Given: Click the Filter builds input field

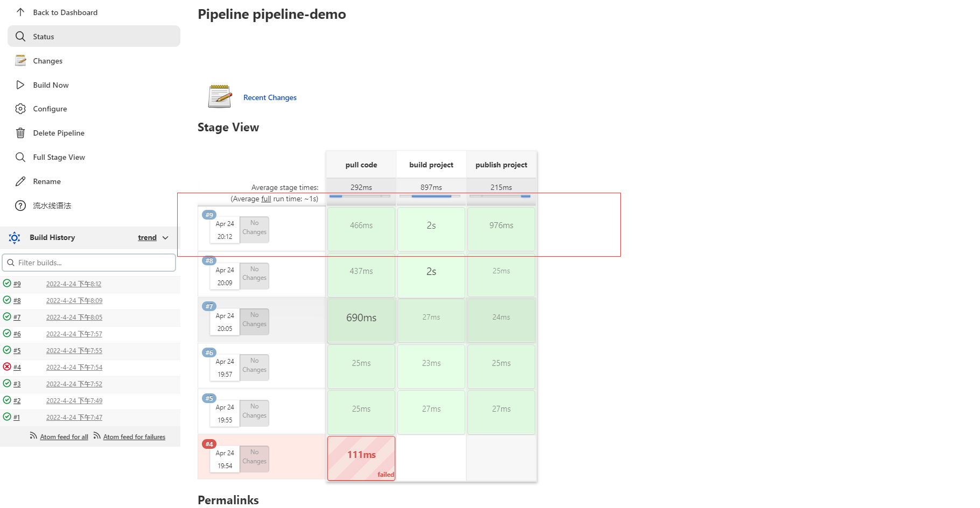Looking at the screenshot, I should [89, 263].
